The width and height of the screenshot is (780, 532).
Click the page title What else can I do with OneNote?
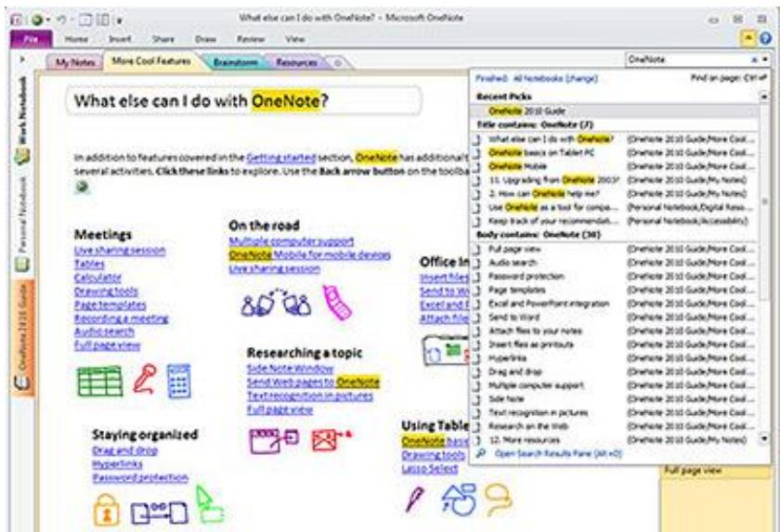(201, 101)
